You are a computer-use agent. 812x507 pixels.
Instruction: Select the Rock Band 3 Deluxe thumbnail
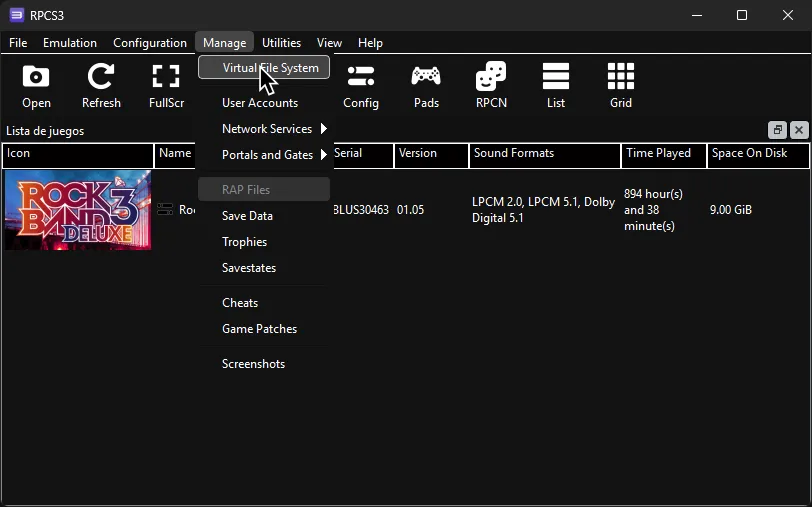(78, 210)
